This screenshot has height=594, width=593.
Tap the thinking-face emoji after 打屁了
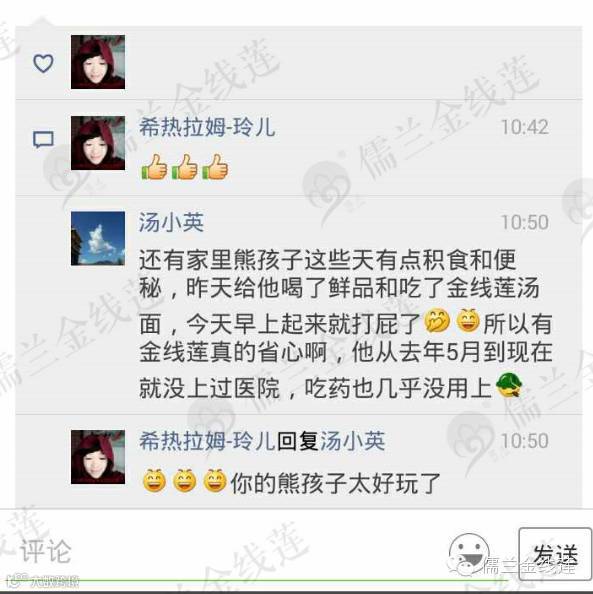pos(437,322)
